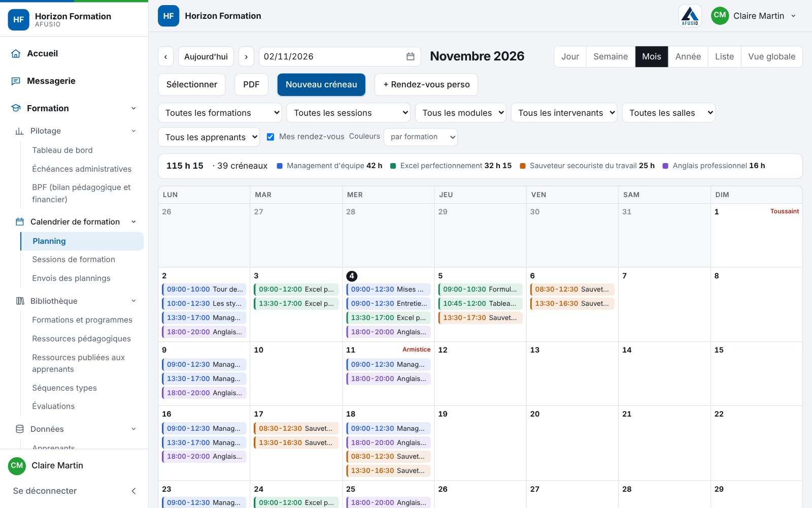
Task: Click the Sélectionner button
Action: (x=192, y=84)
